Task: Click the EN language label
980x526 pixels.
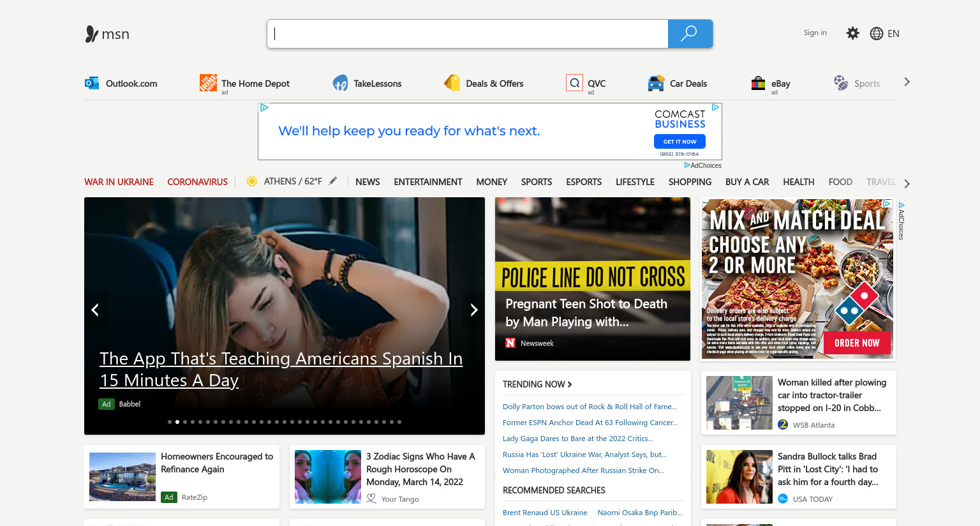Action: coord(893,33)
